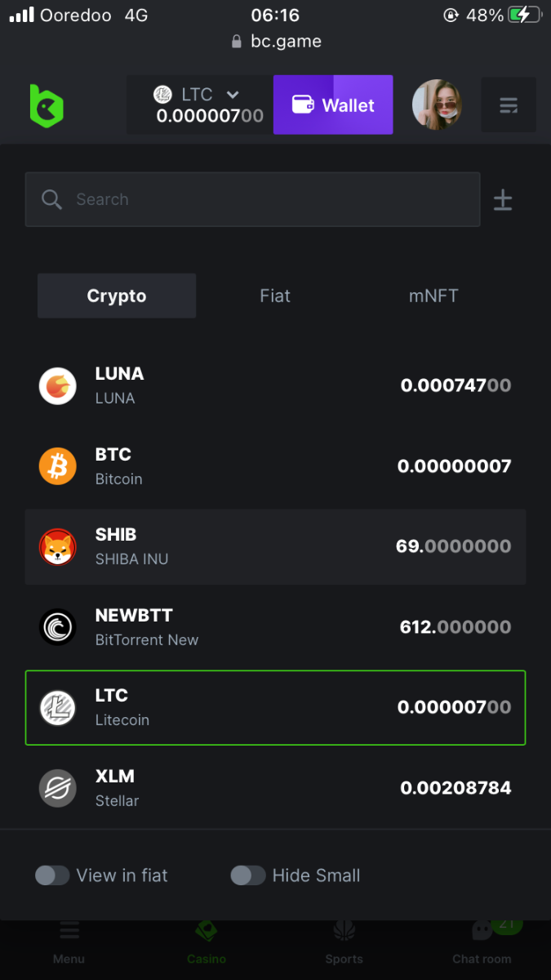Screen dimensions: 551x980
Task: Switch to the mNFT tab
Action: click(433, 296)
